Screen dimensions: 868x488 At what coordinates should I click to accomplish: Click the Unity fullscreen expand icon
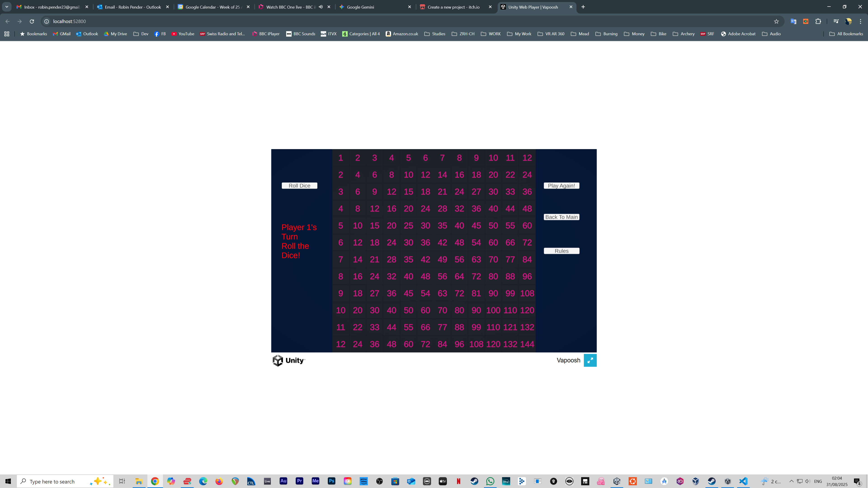590,360
